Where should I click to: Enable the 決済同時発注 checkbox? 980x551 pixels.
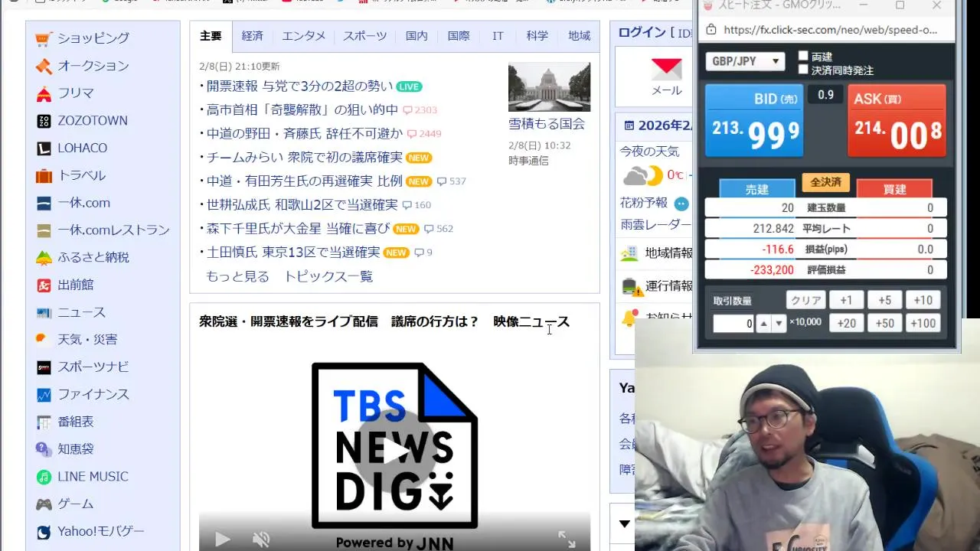[x=803, y=69]
